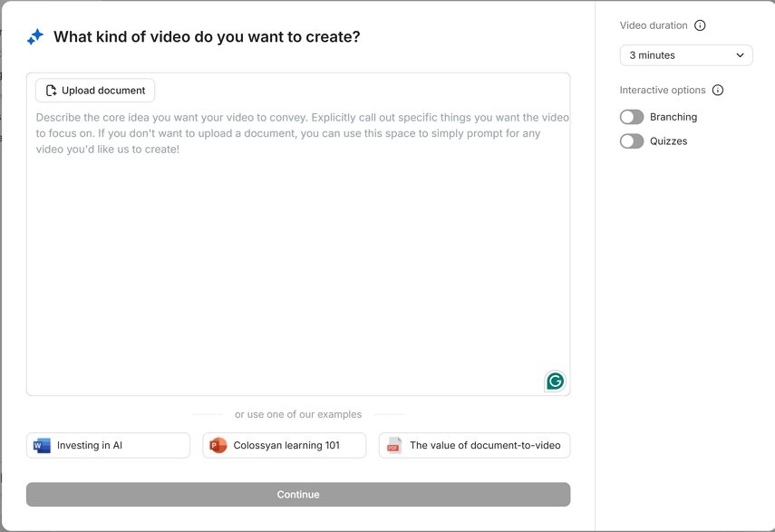The width and height of the screenshot is (775, 532).
Task: Click the document upload icon
Action: coord(51,91)
